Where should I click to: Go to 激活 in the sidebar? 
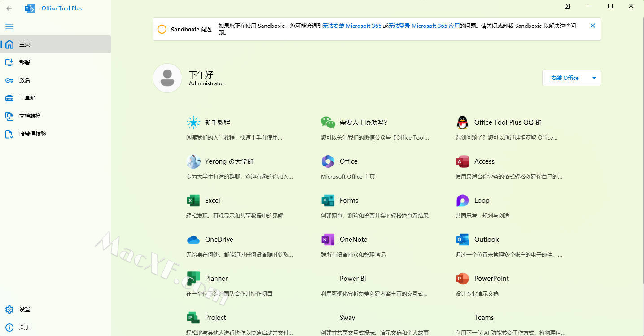56,80
